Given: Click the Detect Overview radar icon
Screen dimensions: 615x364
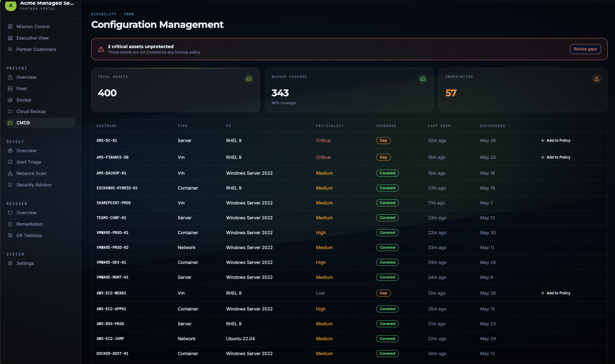Looking at the screenshot, I should point(10,151).
